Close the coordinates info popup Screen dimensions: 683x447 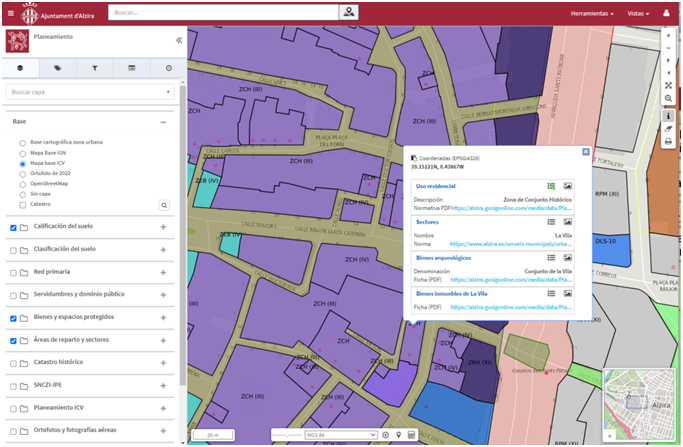pos(585,152)
